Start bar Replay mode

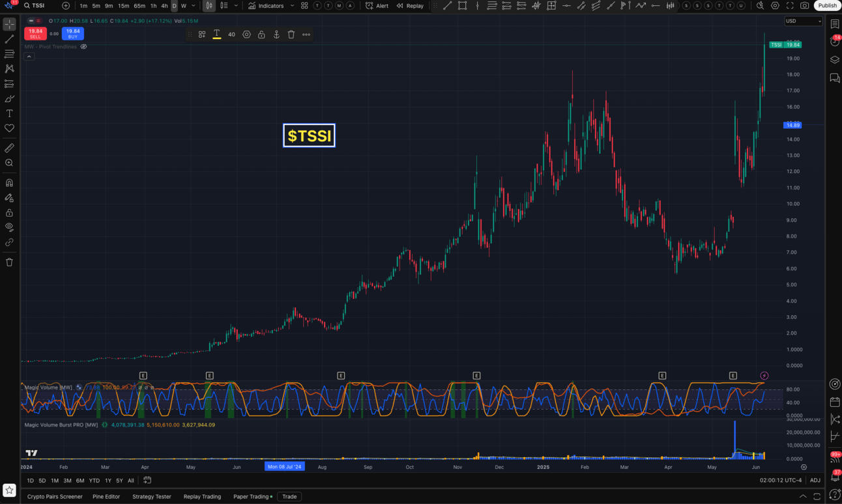410,6
